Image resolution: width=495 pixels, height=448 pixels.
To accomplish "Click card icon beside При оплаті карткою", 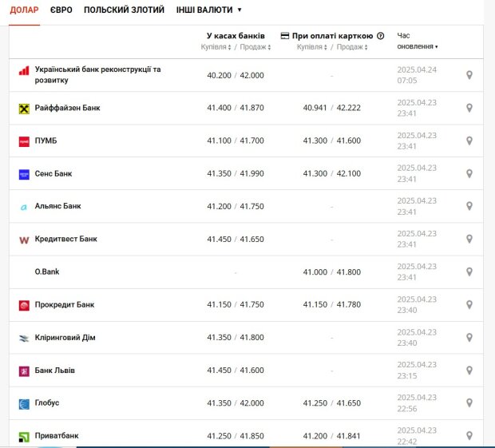I will click(x=285, y=36).
